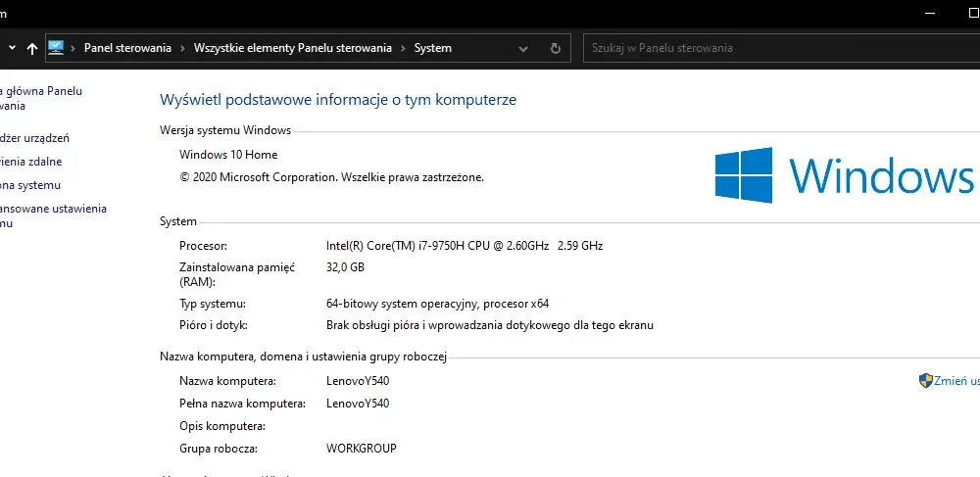Refresh the System page
This screenshot has height=477, width=980.
pyautogui.click(x=555, y=49)
